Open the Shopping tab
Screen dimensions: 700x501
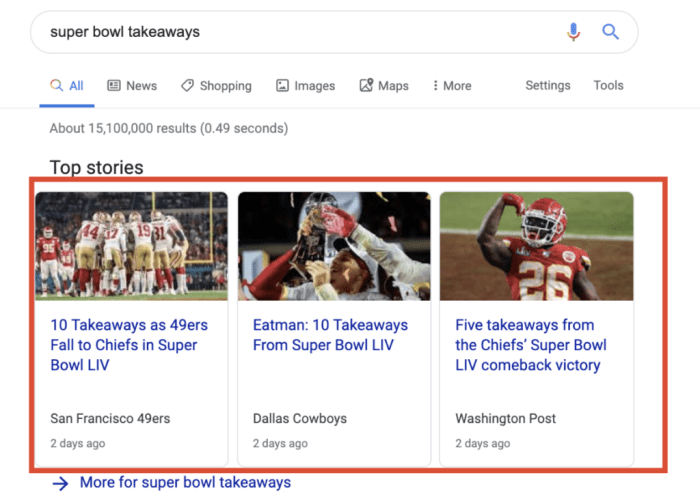click(x=216, y=85)
